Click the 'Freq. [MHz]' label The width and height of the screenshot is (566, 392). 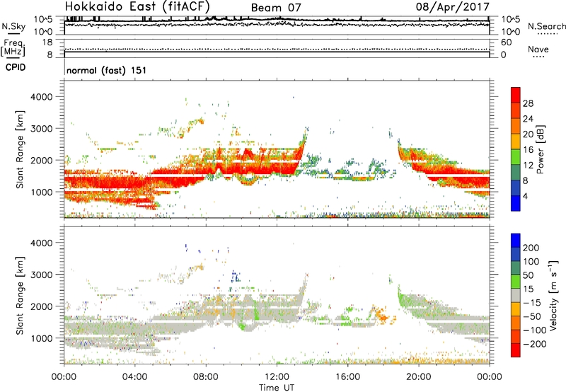[13, 48]
